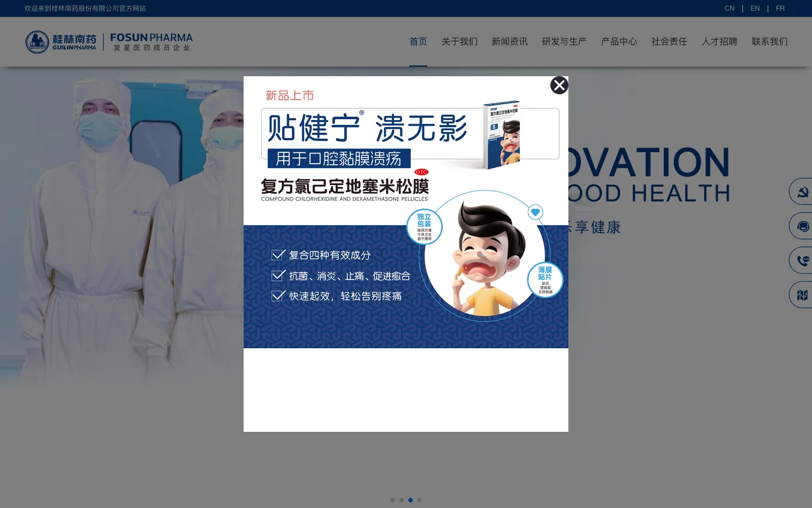Click the welcome text 欢迎来到桂林南药
This screenshot has height=508, width=812.
click(x=85, y=8)
